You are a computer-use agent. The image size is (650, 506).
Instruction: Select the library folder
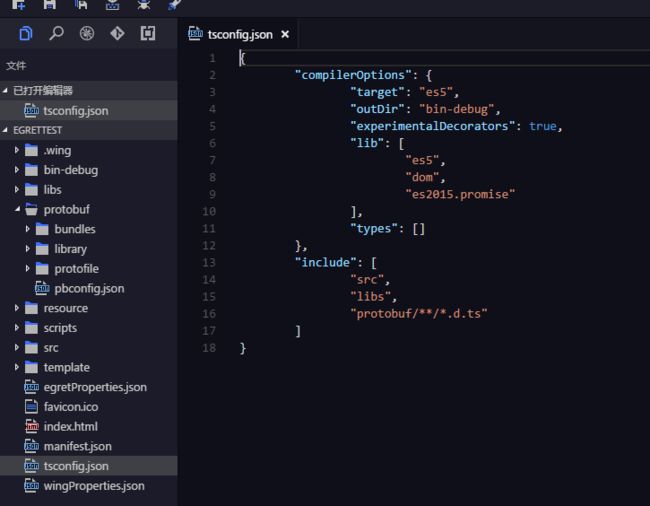[89, 249]
